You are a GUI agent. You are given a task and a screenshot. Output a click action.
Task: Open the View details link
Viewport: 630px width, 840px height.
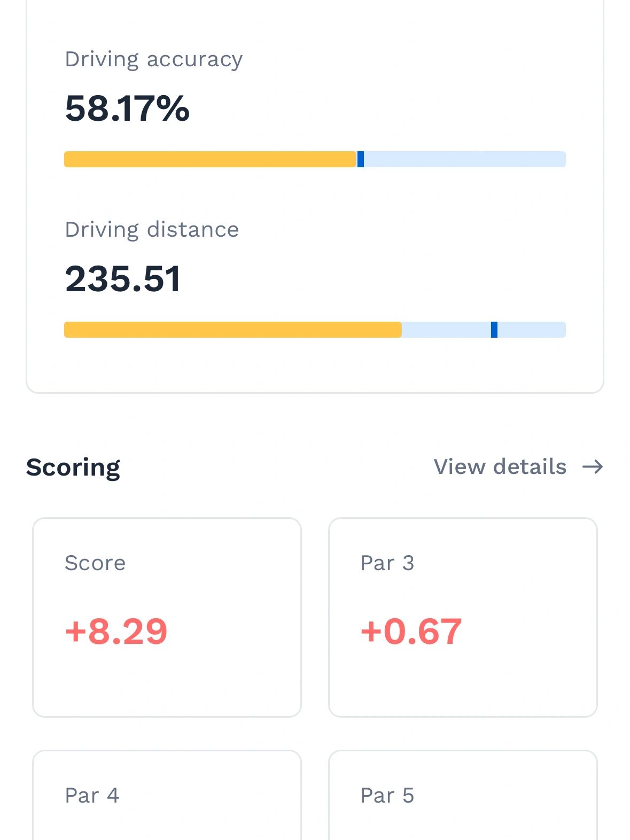point(500,467)
